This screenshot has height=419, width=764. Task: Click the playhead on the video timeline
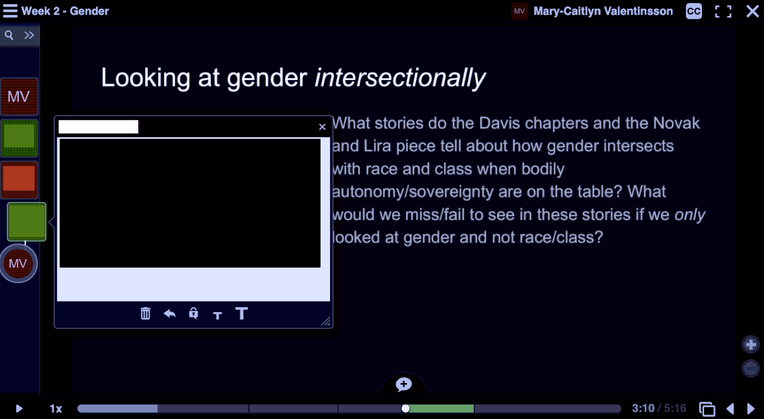click(405, 408)
